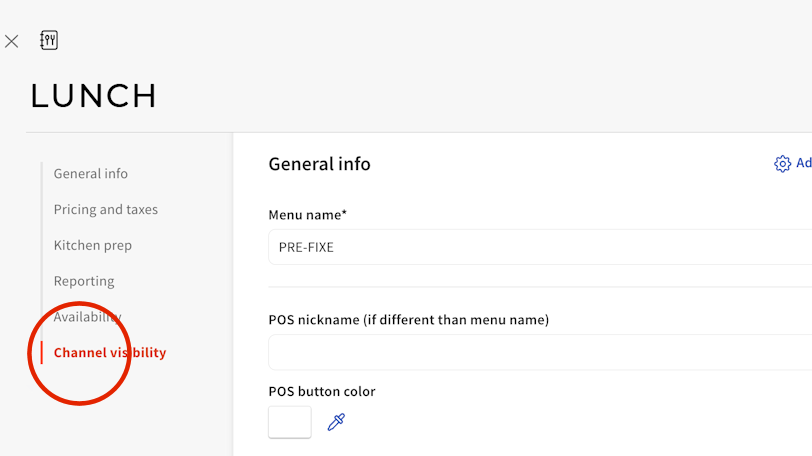Click the General info panel heading

pyautogui.click(x=319, y=164)
